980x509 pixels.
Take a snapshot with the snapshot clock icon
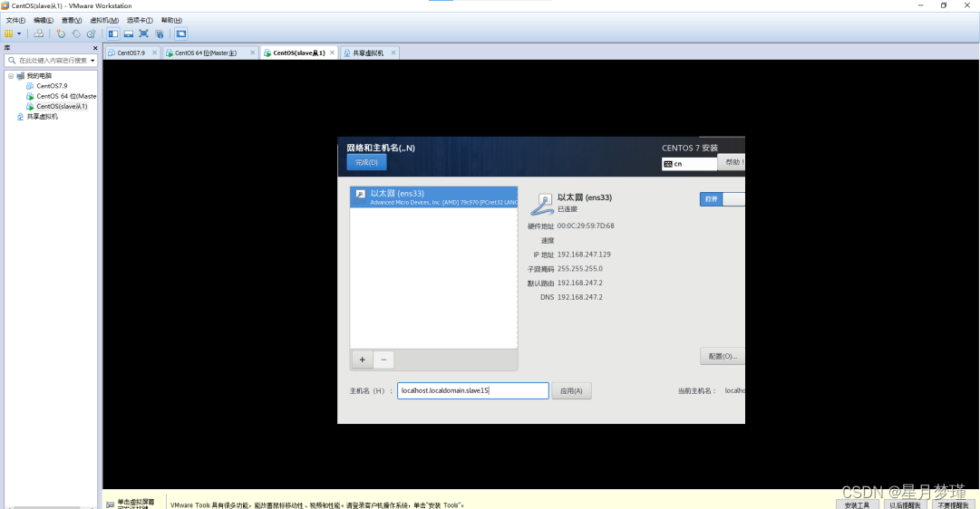click(61, 34)
